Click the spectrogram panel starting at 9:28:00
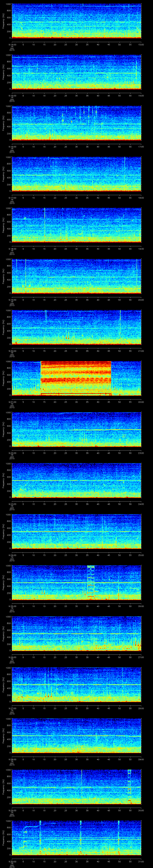Screen dimensions: 153x868 77,736
